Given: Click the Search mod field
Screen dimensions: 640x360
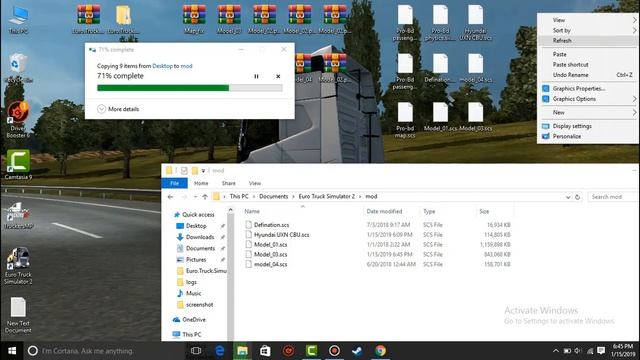Looking at the screenshot, I should point(613,197).
